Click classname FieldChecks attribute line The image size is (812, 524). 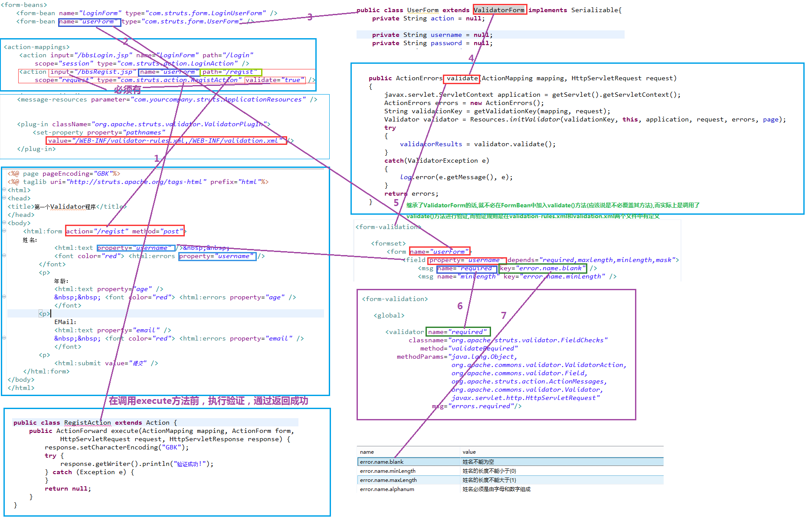coord(508,340)
